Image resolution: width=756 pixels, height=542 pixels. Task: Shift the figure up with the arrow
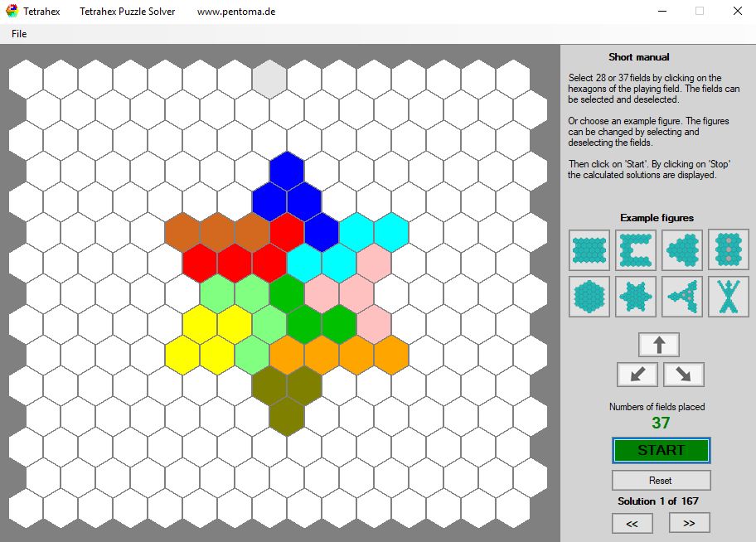point(659,345)
